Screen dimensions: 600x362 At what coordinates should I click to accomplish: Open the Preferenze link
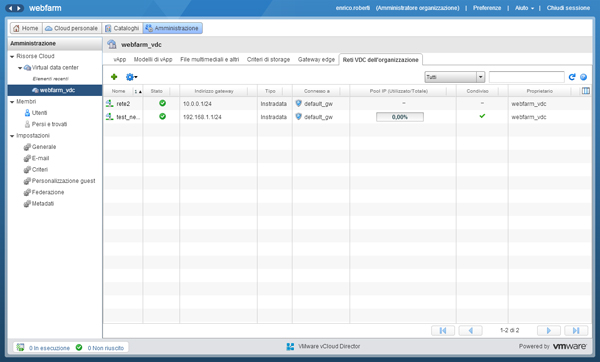coord(487,8)
